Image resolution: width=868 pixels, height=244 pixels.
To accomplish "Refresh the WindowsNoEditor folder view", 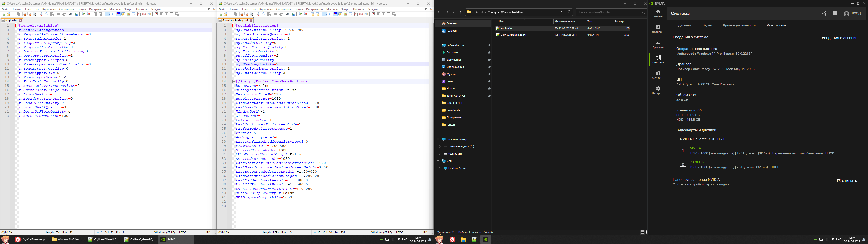I will click(569, 12).
